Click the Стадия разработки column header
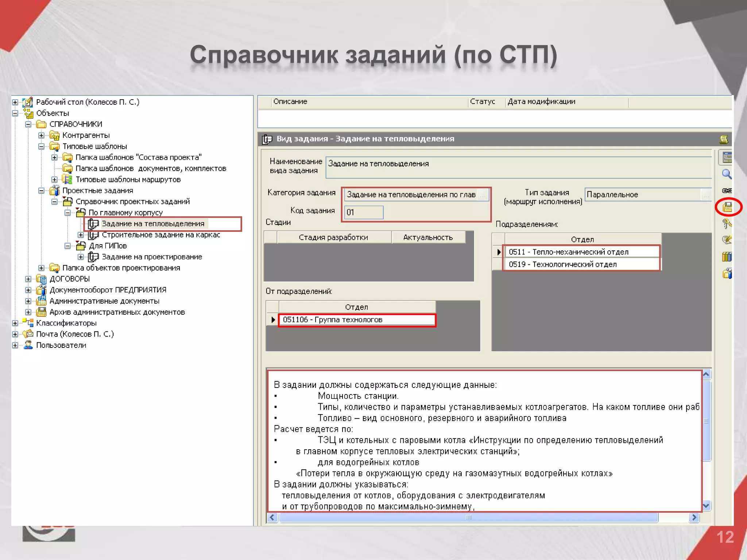The width and height of the screenshot is (747, 560). (x=333, y=237)
